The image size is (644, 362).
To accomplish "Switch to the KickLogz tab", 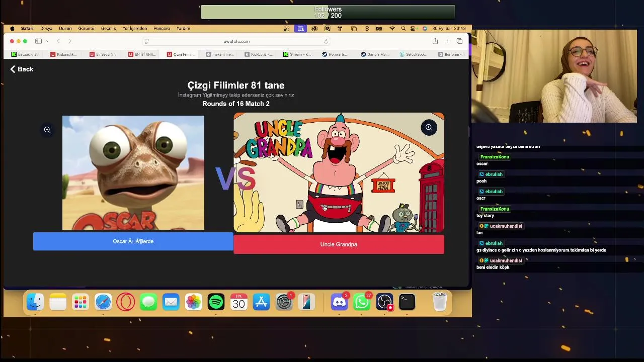I will coord(258,54).
